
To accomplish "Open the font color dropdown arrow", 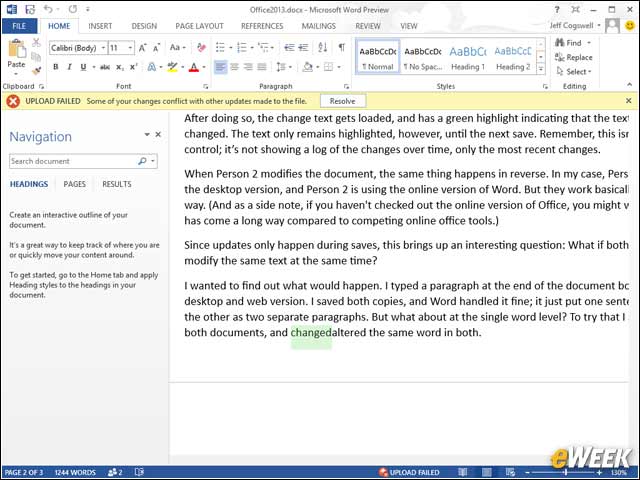I will coord(204,67).
